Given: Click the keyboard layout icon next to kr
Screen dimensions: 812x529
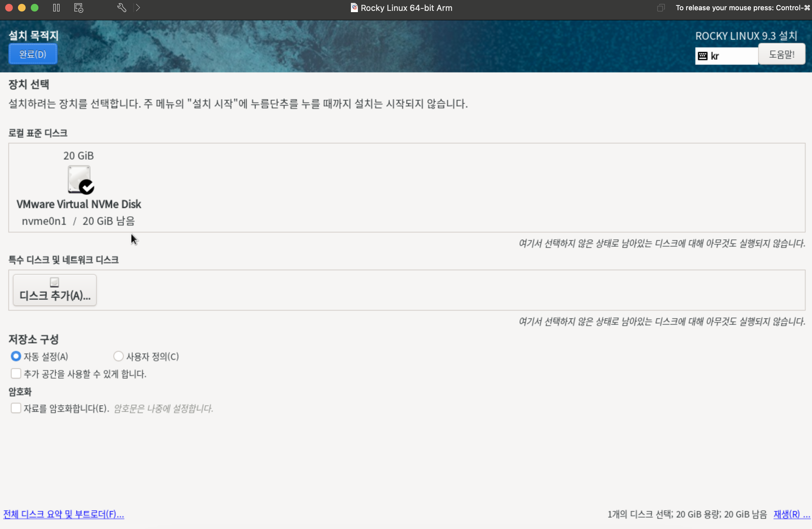Looking at the screenshot, I should [703, 56].
